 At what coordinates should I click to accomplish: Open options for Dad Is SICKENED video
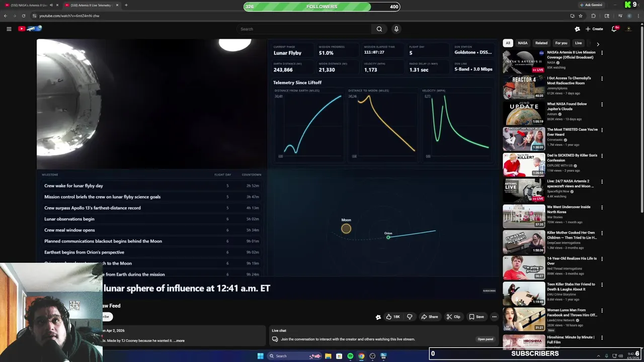[602, 156]
